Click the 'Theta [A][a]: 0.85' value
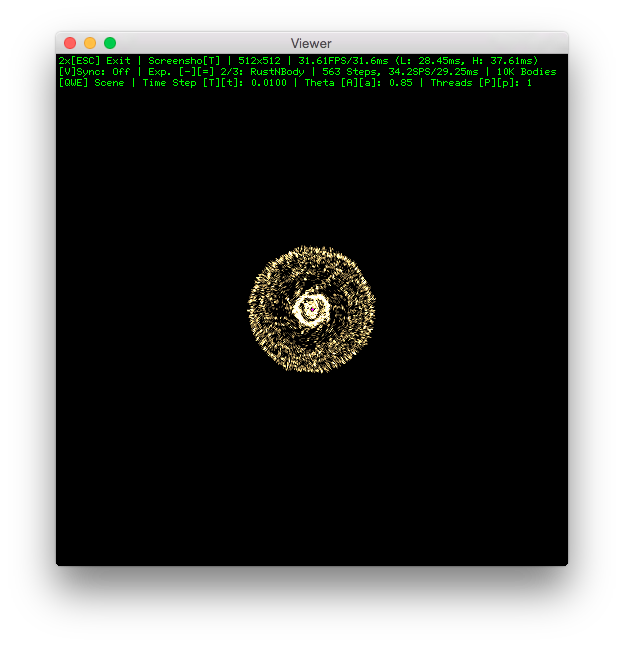Viewport: 624px width, 646px height. (x=358, y=83)
